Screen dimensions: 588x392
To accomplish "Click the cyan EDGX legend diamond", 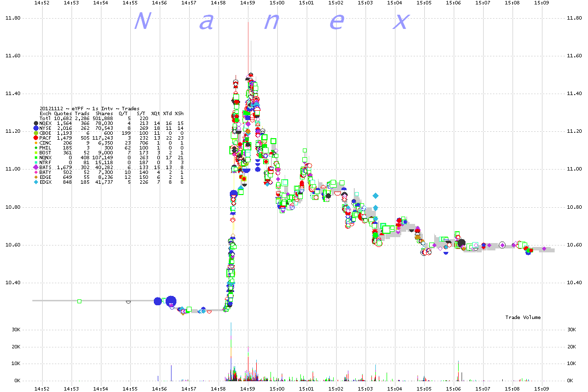I will point(36,182).
